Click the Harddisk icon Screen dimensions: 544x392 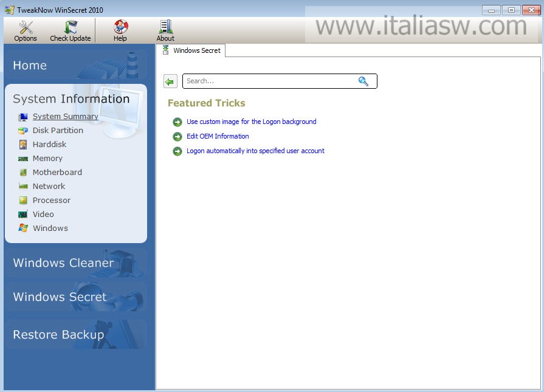[23, 145]
